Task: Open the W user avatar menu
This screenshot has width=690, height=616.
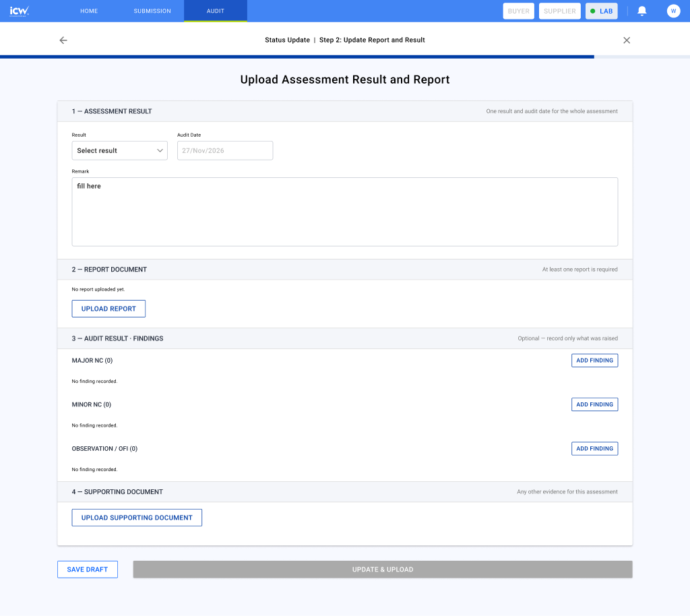Action: click(673, 11)
